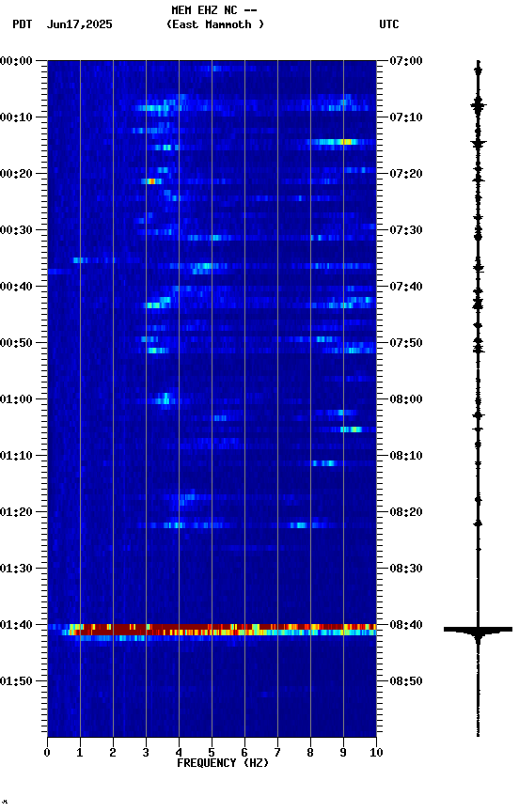
Task: Click the frequency axis tick label 8
Action: (x=310, y=753)
